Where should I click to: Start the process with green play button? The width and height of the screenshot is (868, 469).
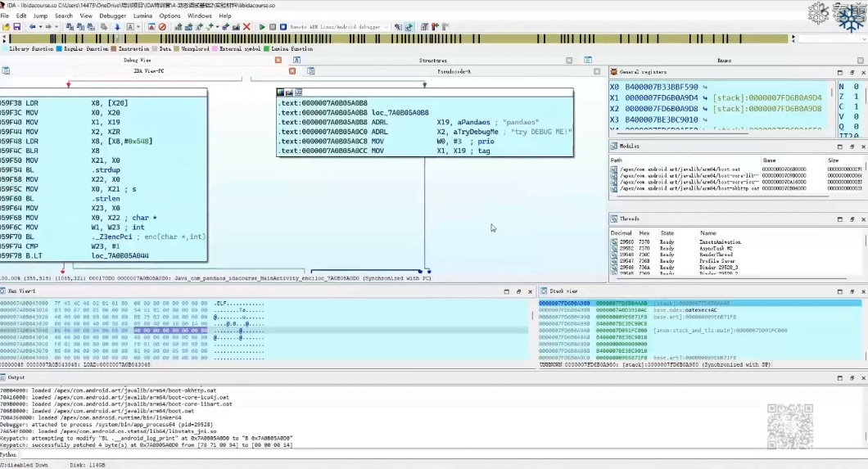(x=262, y=26)
